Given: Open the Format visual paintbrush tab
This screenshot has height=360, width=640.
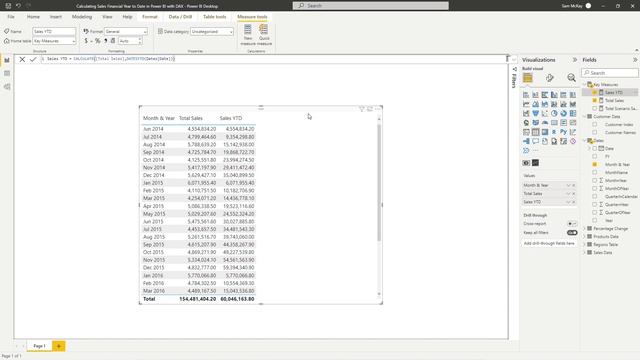Looking at the screenshot, I should pyautogui.click(x=550, y=78).
